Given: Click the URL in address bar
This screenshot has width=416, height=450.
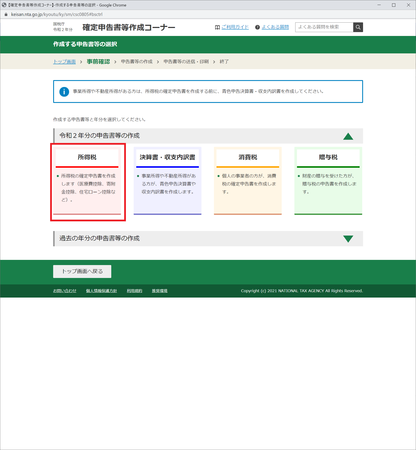Looking at the screenshot, I should 57,14.
